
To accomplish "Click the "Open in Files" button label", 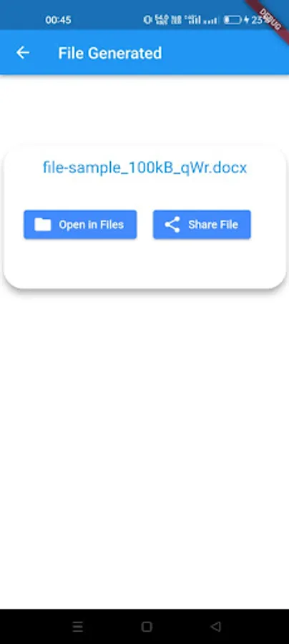I will 91,224.
